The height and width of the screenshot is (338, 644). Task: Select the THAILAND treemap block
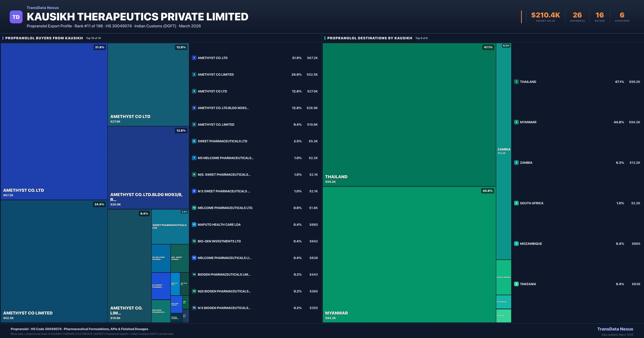point(409,115)
